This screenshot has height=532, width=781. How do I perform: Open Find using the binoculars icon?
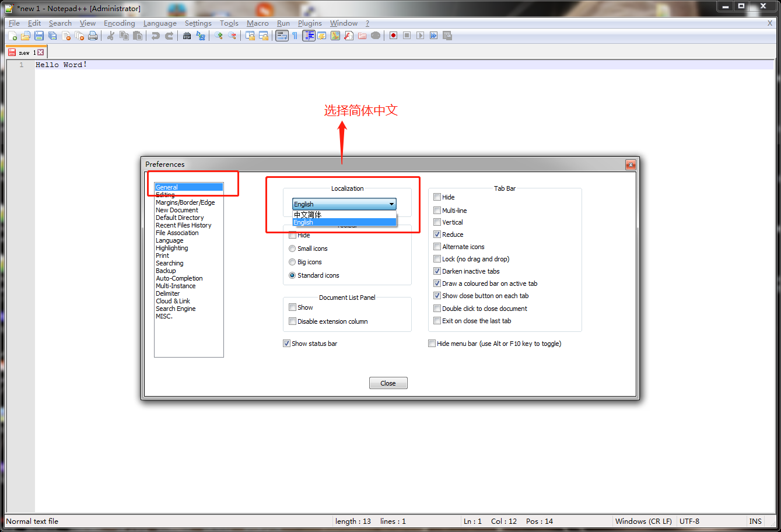(x=187, y=36)
